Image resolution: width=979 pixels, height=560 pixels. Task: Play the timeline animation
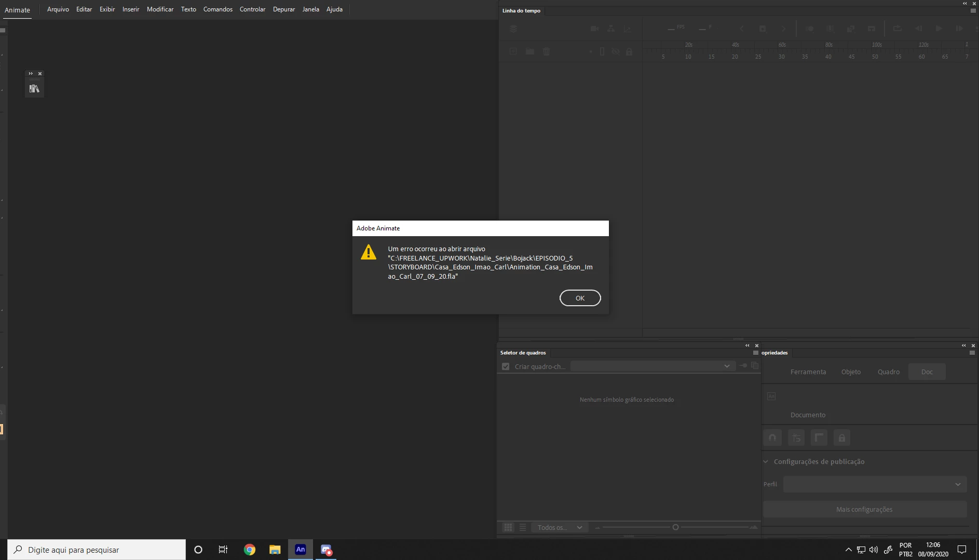[x=939, y=29]
